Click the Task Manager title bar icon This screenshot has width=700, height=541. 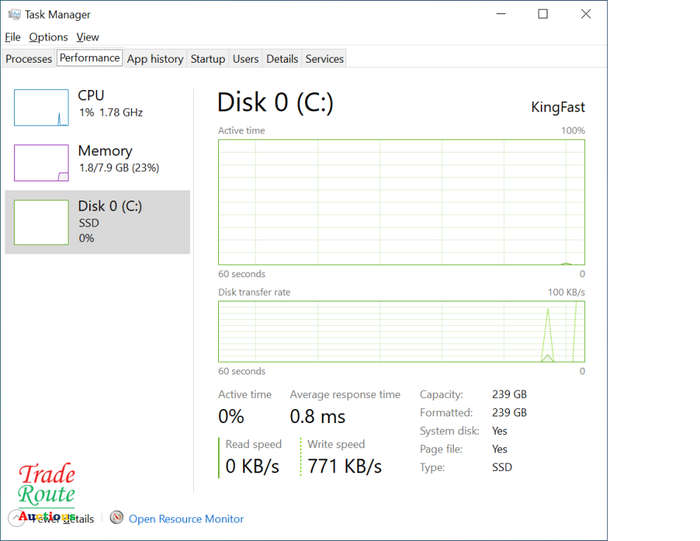pyautogui.click(x=14, y=14)
